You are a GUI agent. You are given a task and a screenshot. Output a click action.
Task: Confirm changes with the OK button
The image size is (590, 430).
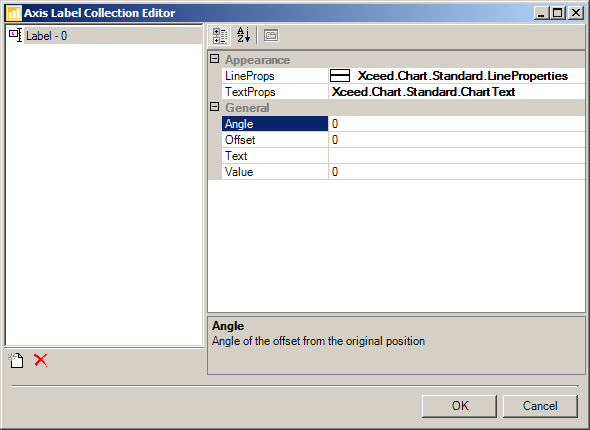coord(459,406)
